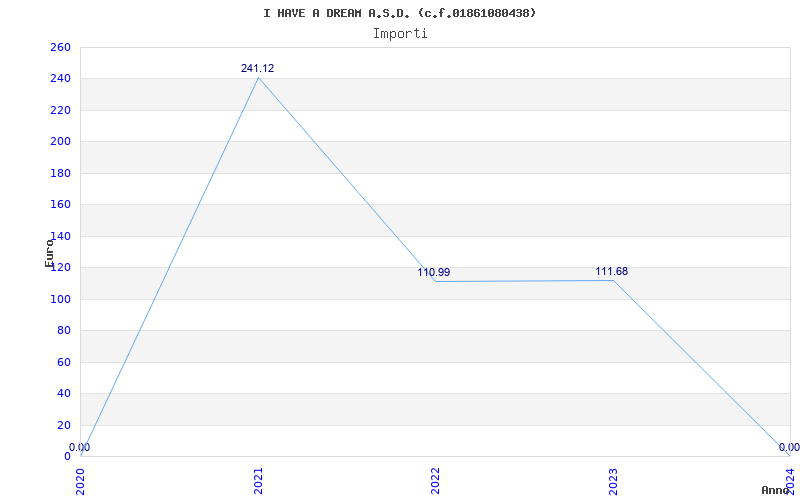Click the 60 y-axis tick label
Viewport: 800px width, 500px height.
pyautogui.click(x=64, y=362)
